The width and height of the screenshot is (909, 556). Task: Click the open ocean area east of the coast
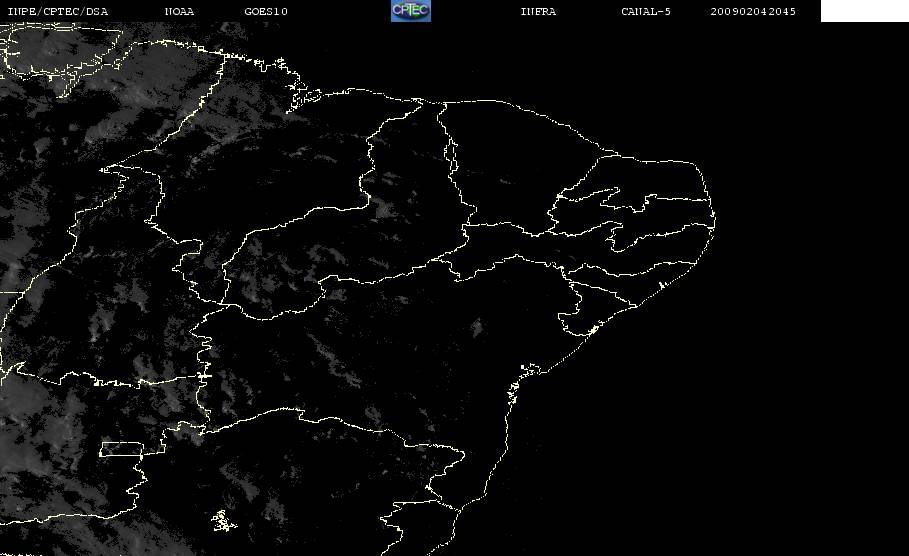(x=783, y=348)
